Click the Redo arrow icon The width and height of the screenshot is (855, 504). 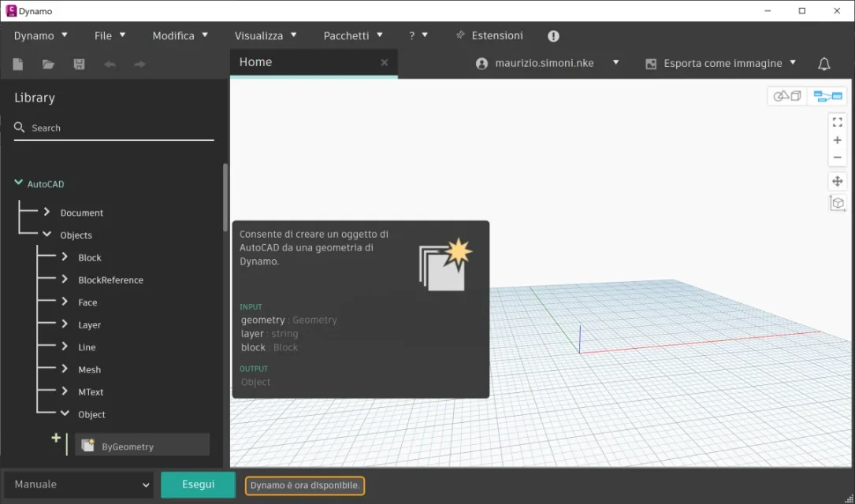[x=139, y=65]
